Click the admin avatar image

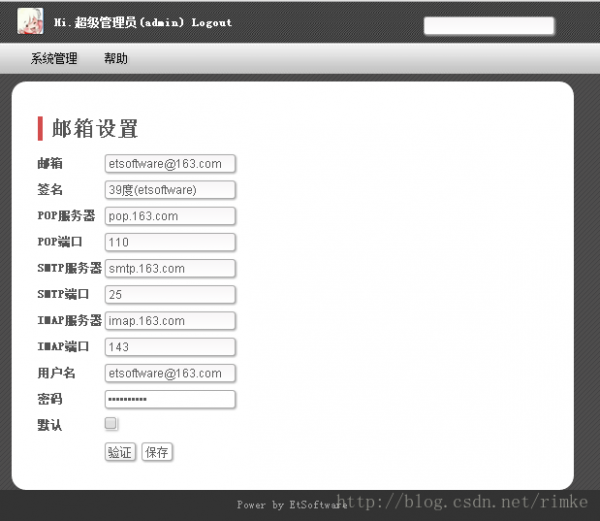point(30,21)
